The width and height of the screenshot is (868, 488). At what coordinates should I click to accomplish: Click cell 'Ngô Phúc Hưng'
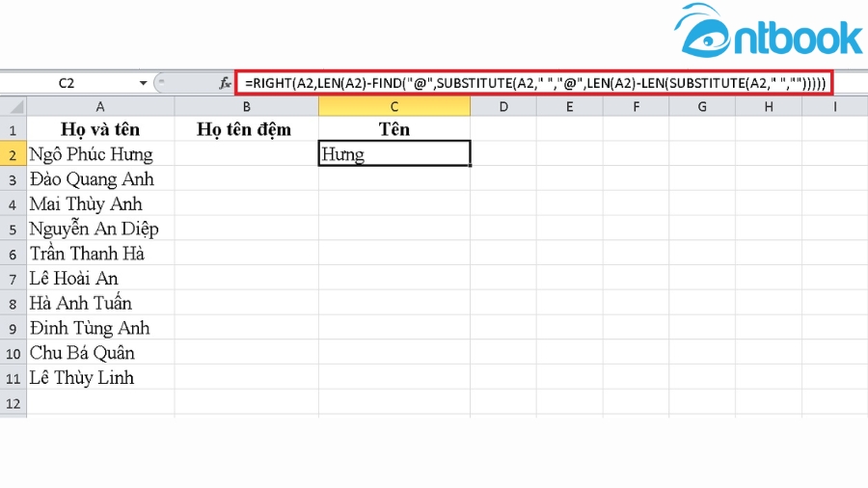pyautogui.click(x=100, y=153)
